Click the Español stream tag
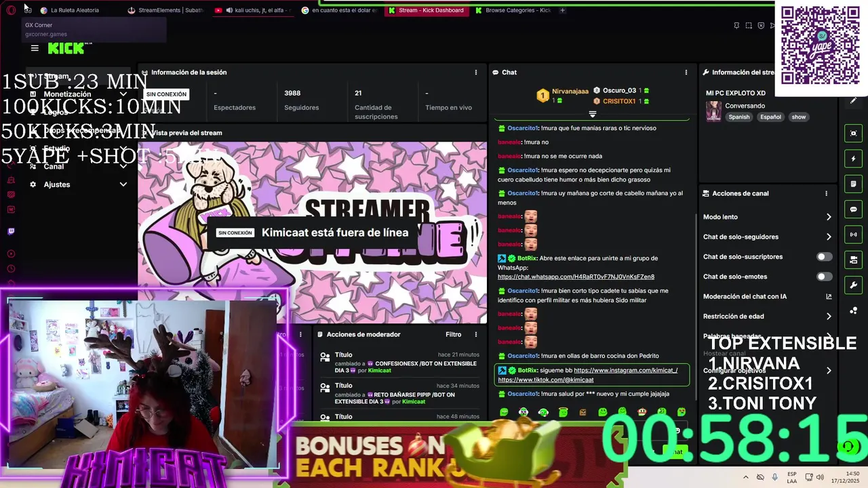 pos(770,117)
